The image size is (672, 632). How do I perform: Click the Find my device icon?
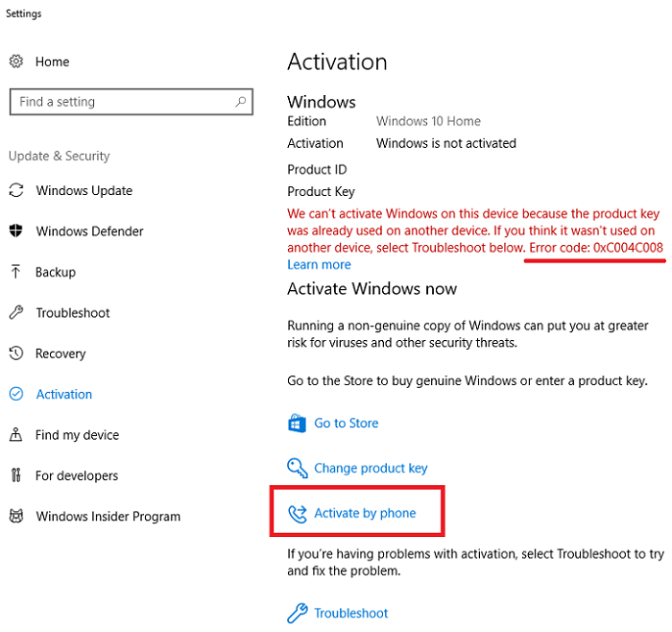[15, 435]
